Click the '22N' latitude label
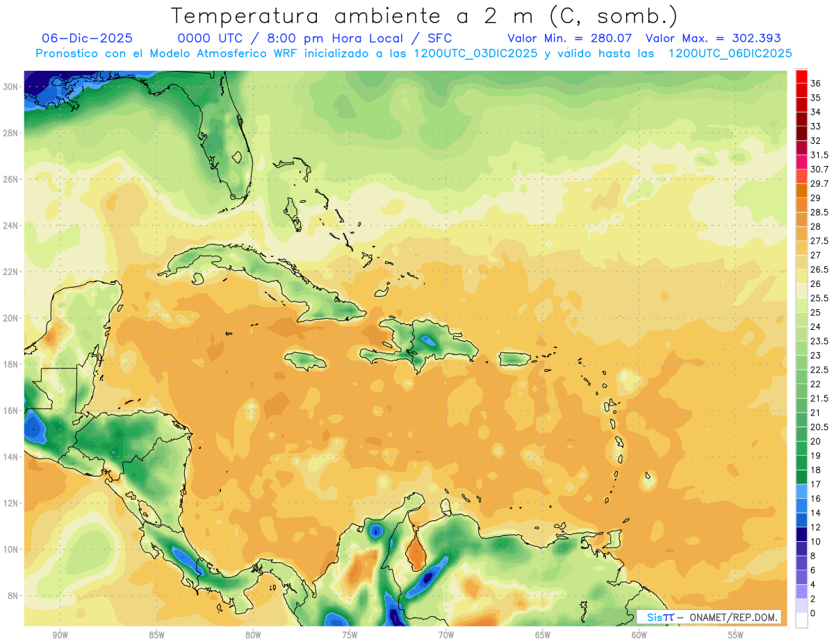 [x=12, y=272]
